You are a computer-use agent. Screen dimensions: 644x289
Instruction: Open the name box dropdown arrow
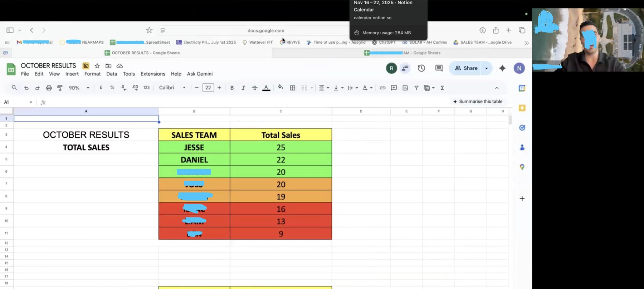pyautogui.click(x=31, y=102)
